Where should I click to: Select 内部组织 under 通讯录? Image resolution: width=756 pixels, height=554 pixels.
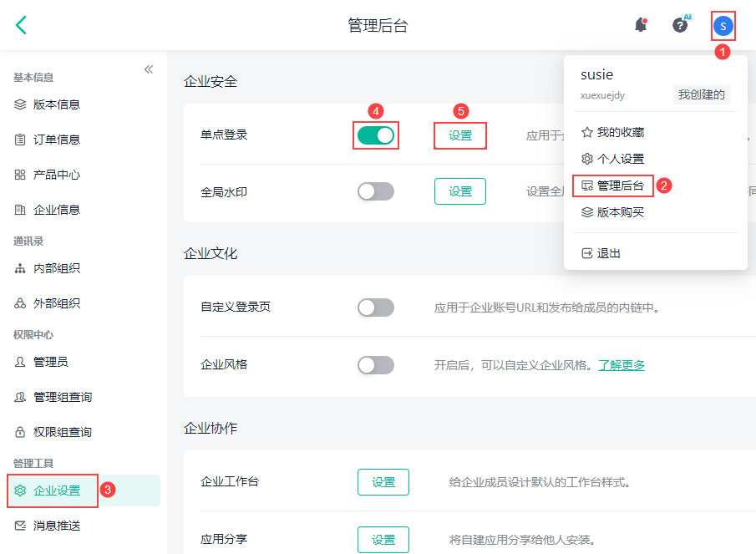[57, 268]
